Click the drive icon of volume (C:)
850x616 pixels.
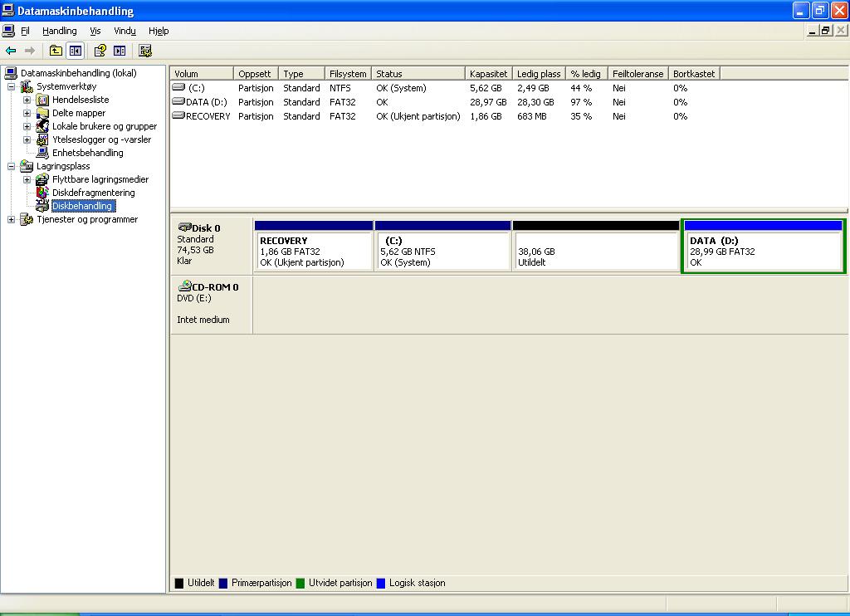coord(178,87)
